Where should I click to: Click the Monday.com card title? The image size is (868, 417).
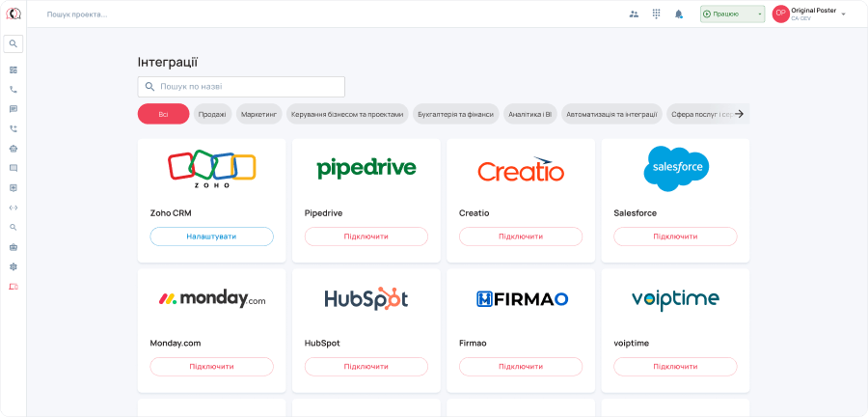click(x=175, y=343)
